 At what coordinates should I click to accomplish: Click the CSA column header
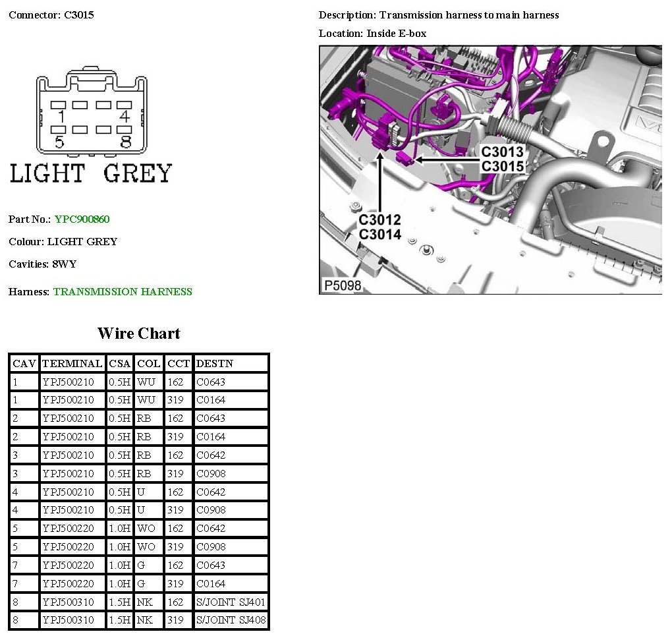click(120, 364)
